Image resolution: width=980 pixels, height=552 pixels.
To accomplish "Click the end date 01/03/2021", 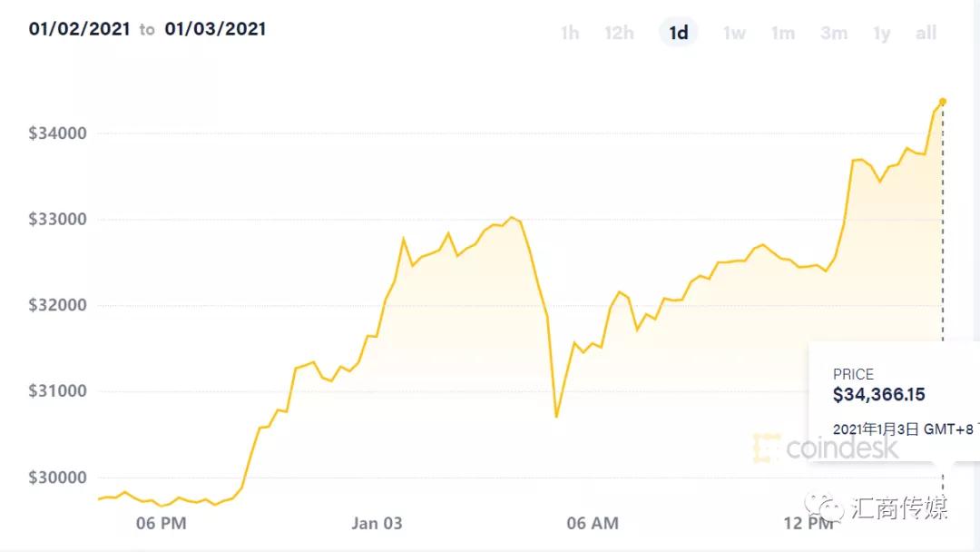I will click(x=215, y=29).
